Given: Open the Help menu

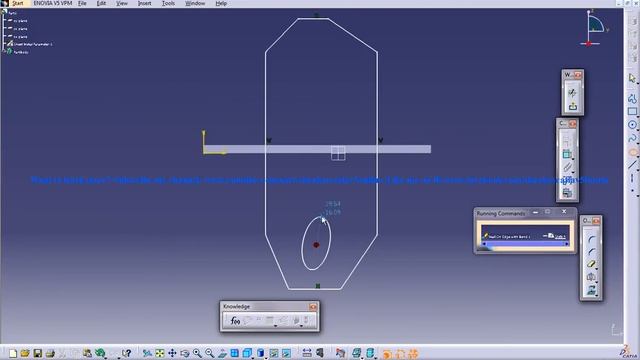Looking at the screenshot, I should pyautogui.click(x=221, y=3).
